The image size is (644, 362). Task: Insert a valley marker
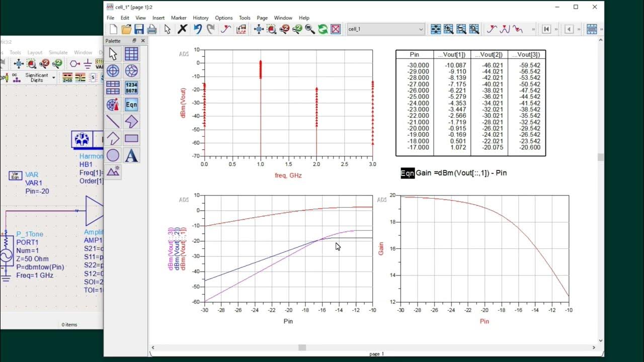518,29
